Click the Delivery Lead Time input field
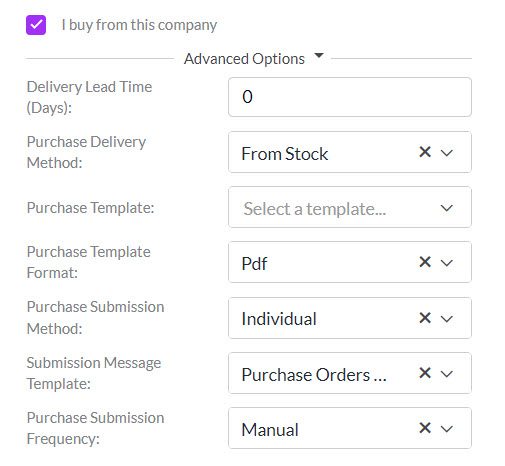 point(350,97)
